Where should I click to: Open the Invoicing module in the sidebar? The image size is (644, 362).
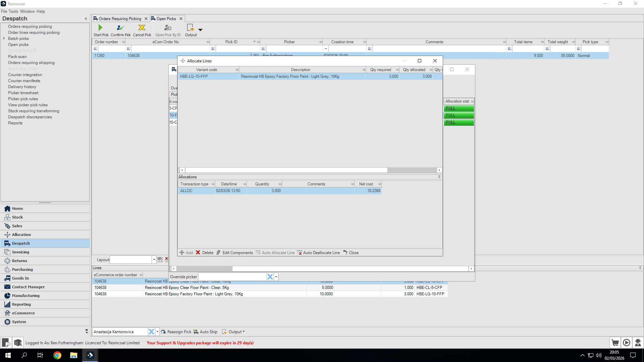pyautogui.click(x=45, y=252)
